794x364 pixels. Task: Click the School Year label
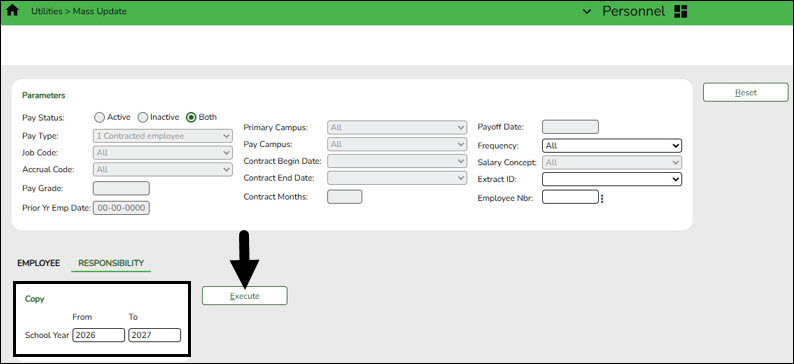47,335
